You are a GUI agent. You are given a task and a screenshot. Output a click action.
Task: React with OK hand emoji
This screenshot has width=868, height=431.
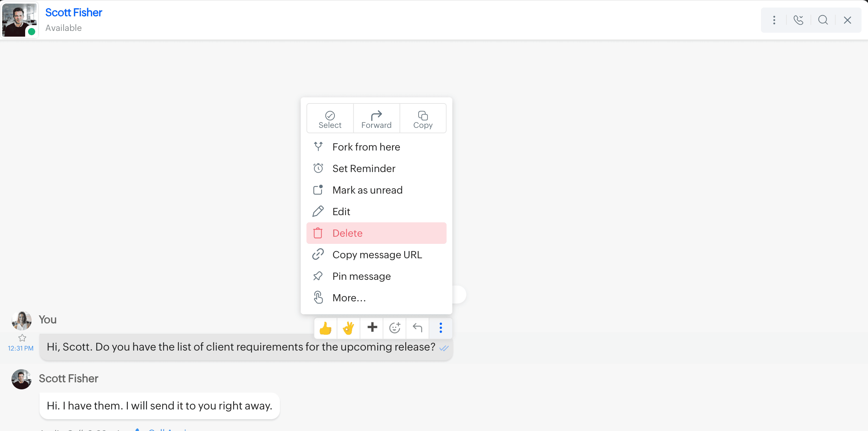(x=348, y=328)
